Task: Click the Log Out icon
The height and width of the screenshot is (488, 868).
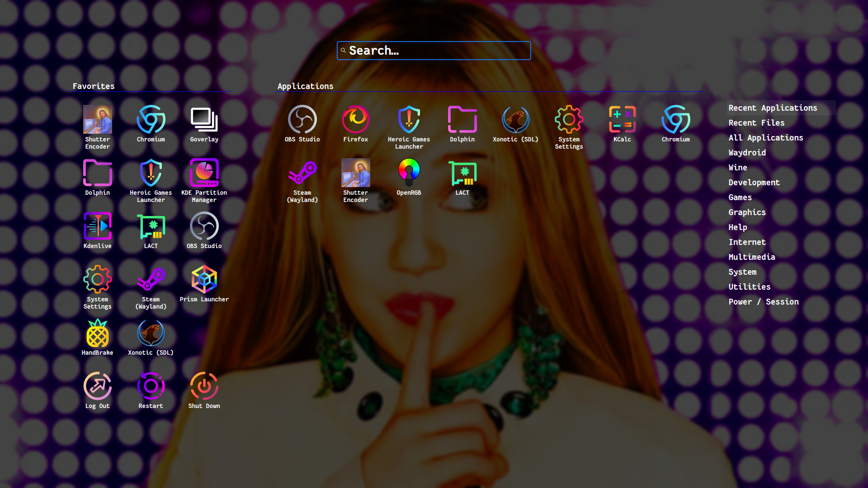Action: pyautogui.click(x=98, y=387)
